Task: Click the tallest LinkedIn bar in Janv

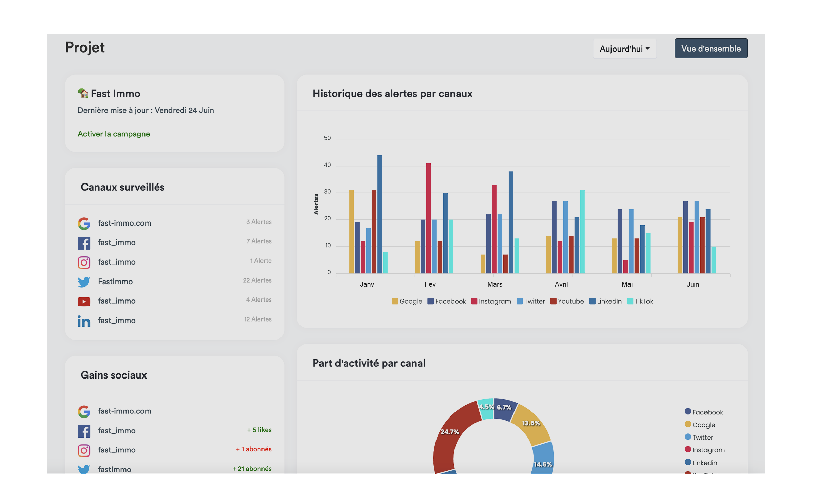Action: [x=380, y=214]
